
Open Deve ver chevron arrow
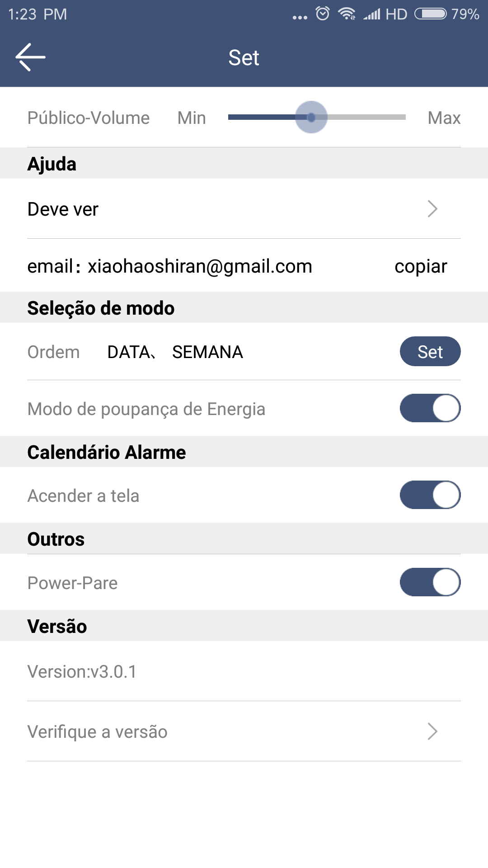[432, 209]
